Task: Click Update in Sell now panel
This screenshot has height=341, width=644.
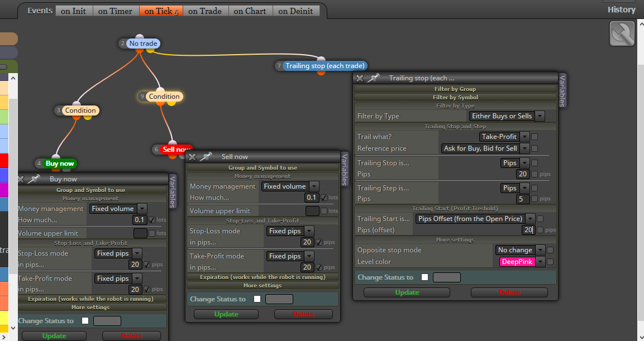Action: 226,314
